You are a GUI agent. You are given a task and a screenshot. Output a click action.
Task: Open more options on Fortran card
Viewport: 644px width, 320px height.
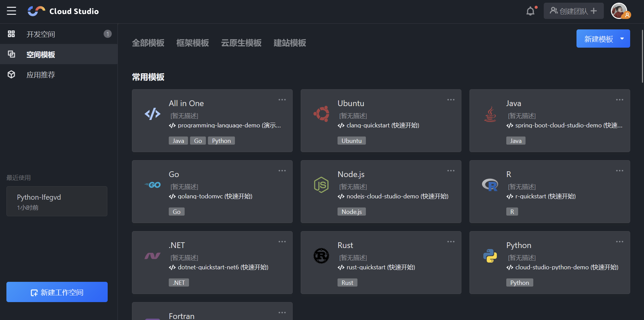point(282,313)
